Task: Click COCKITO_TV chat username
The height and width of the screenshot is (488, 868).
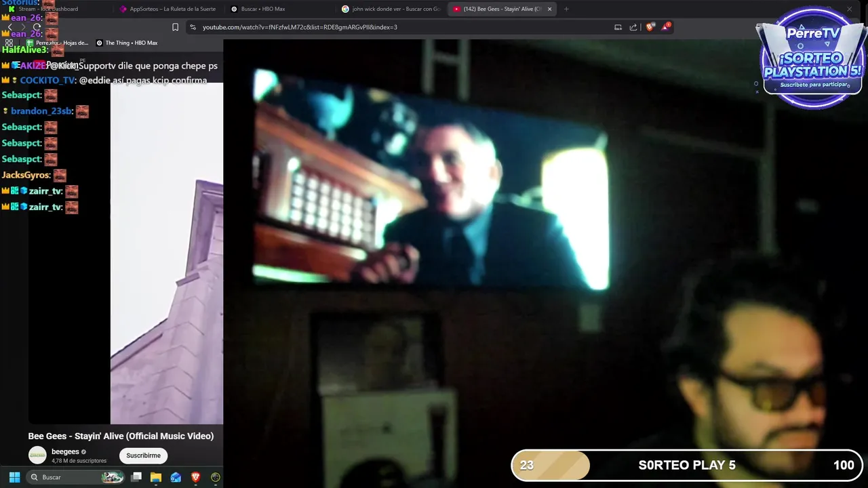Action: click(x=47, y=80)
